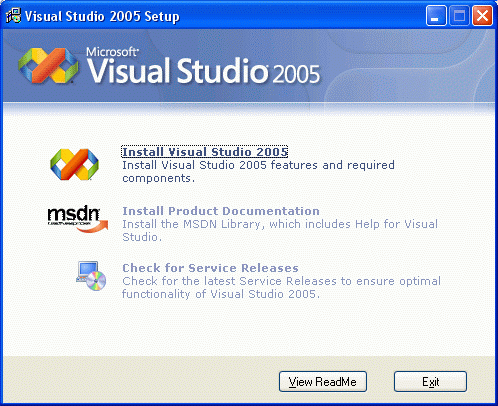Click the '2005' year text in the banner
This screenshot has width=498, height=406.
pyautogui.click(x=296, y=74)
